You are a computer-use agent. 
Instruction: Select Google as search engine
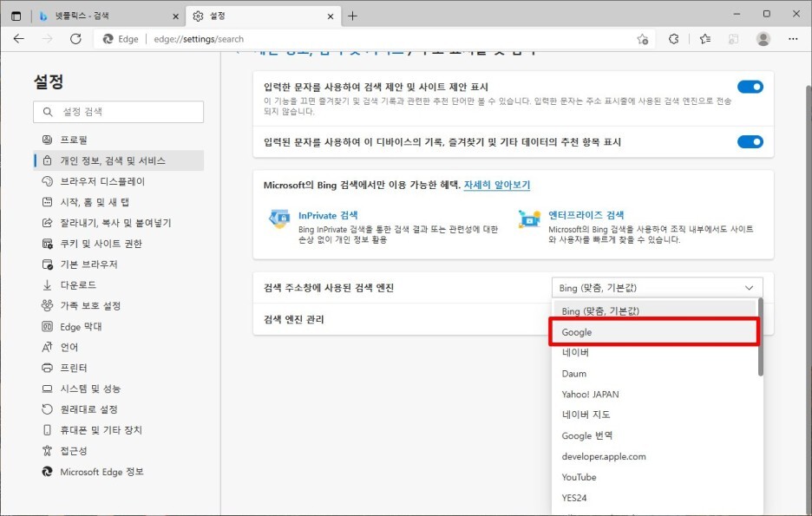655,332
